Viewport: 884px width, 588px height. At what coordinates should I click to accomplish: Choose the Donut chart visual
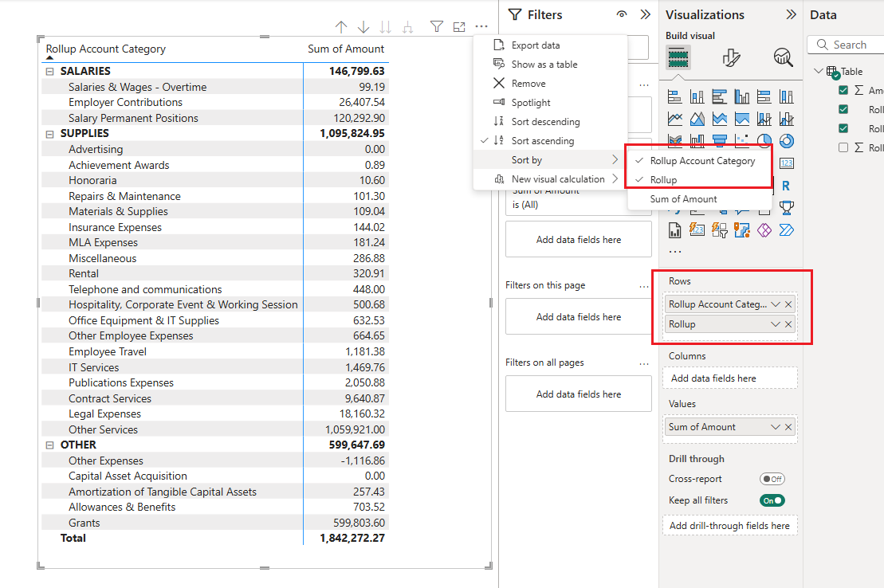[x=787, y=141]
